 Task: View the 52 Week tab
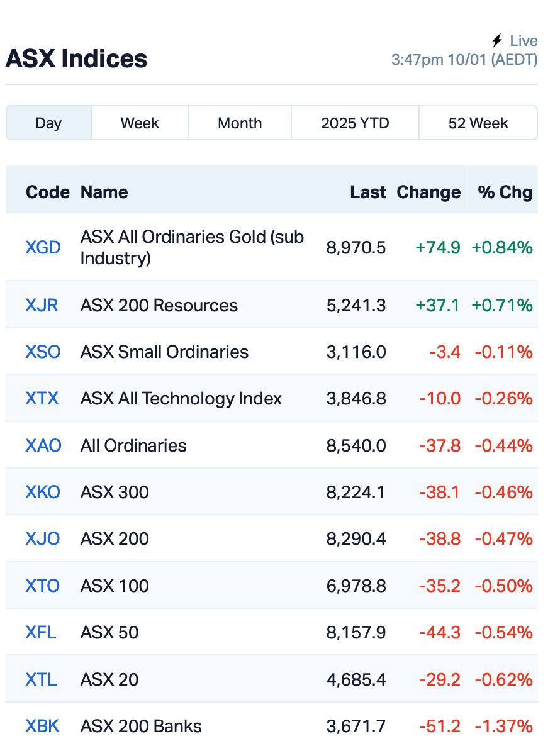[x=478, y=123]
